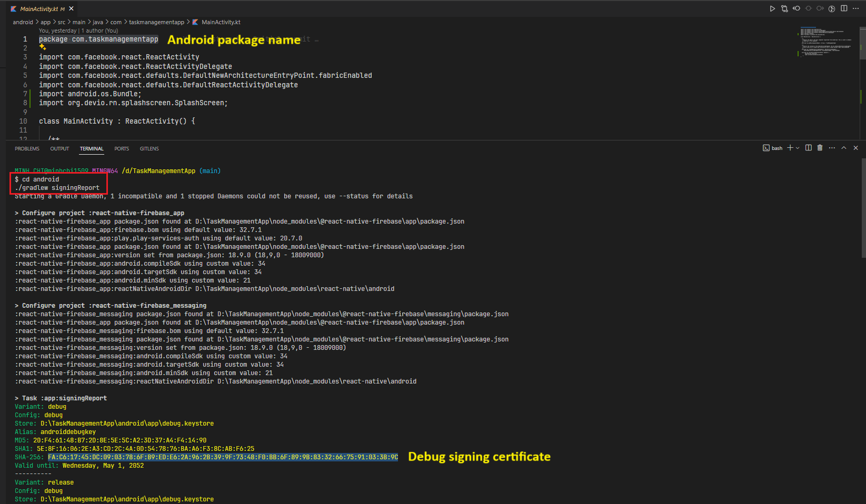Click Configure project react-native-firebase_messaging line

pyautogui.click(x=111, y=306)
